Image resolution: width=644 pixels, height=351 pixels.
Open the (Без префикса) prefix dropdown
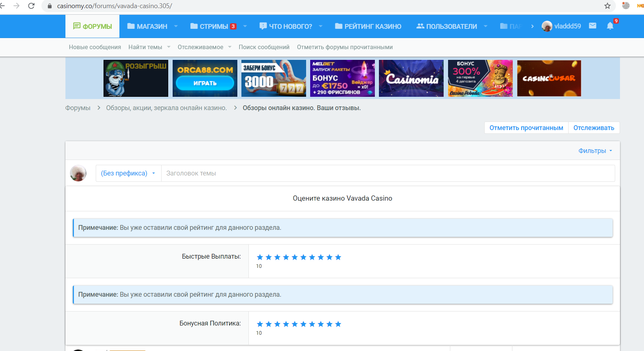(x=128, y=173)
